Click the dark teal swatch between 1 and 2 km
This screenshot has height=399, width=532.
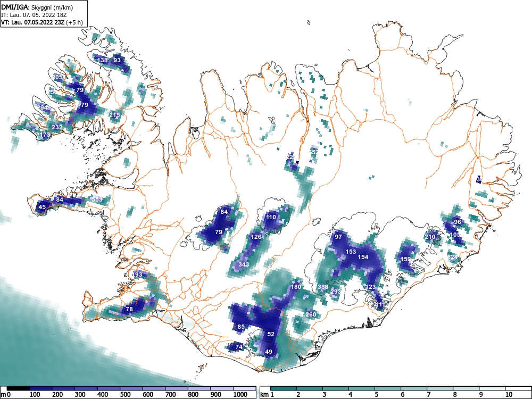click(x=284, y=388)
